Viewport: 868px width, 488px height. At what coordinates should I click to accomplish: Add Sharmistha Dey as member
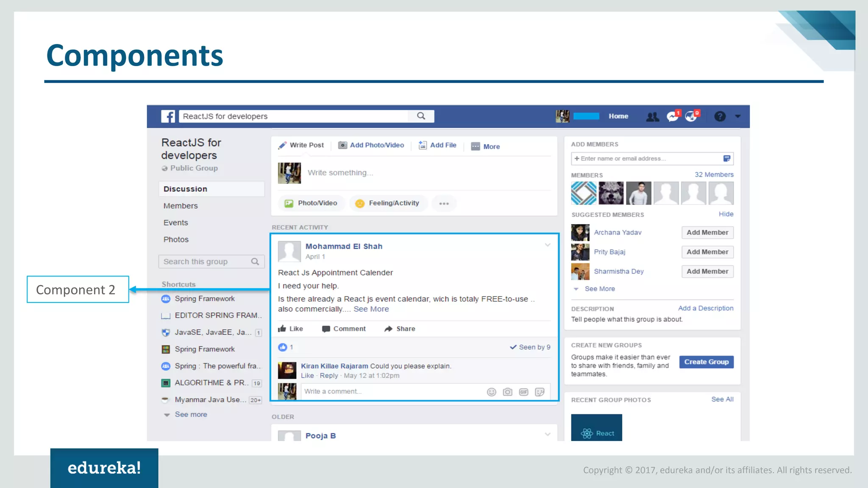click(x=707, y=272)
